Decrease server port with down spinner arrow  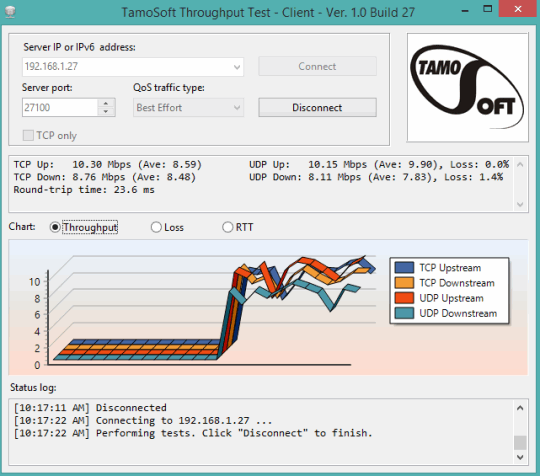coord(106,112)
